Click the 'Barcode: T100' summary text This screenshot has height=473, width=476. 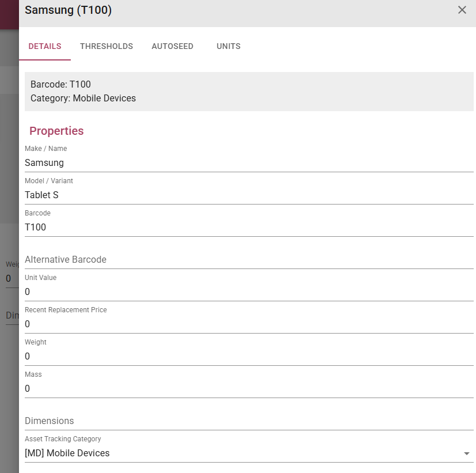click(x=60, y=84)
